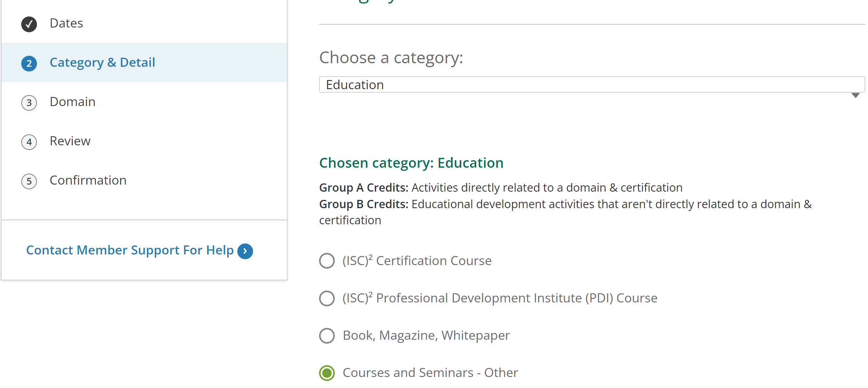868x388 pixels.
Task: Open the Category & Detail step
Action: (x=103, y=62)
